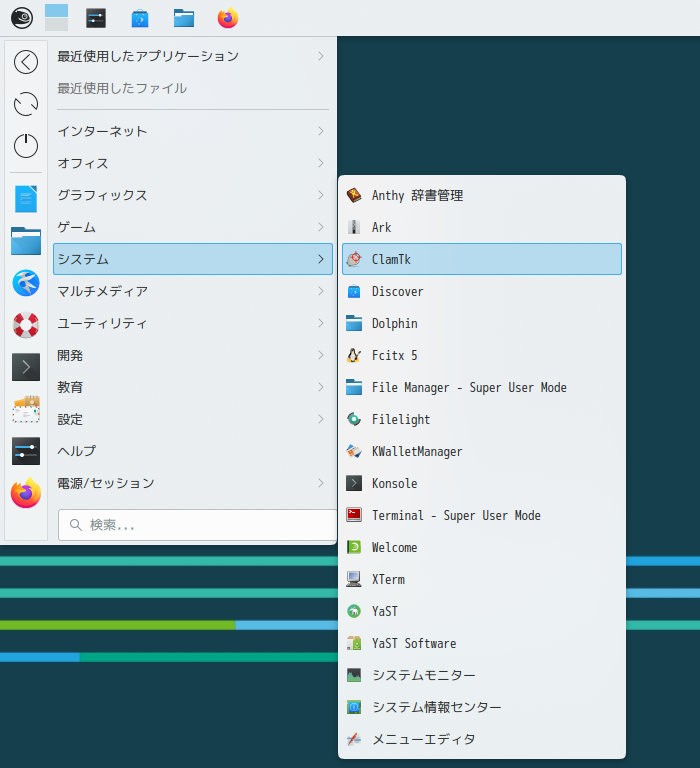Launch システムモニター
This screenshot has height=768, width=700.
tap(482, 675)
